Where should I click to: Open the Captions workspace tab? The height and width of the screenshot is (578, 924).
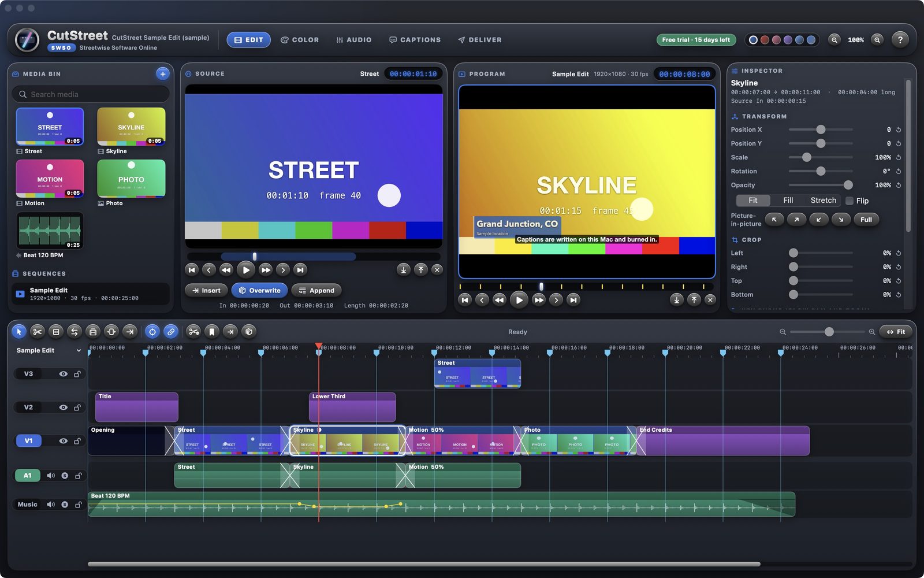click(x=415, y=40)
